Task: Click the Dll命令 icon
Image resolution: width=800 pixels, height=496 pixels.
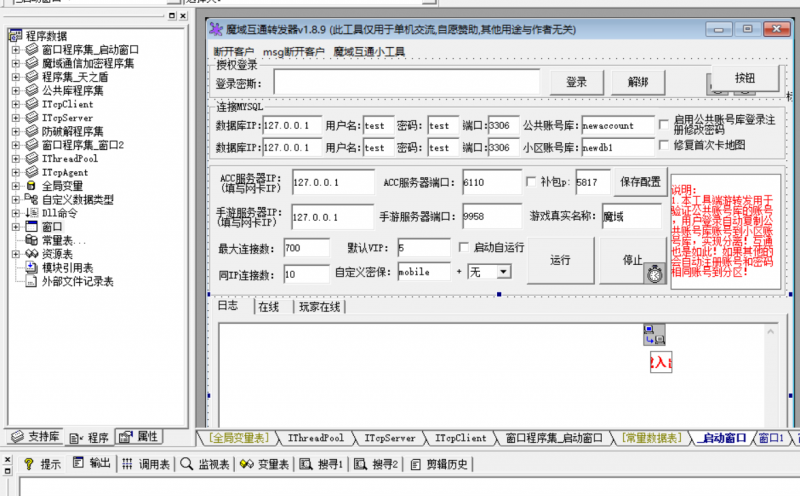Action: [x=32, y=213]
